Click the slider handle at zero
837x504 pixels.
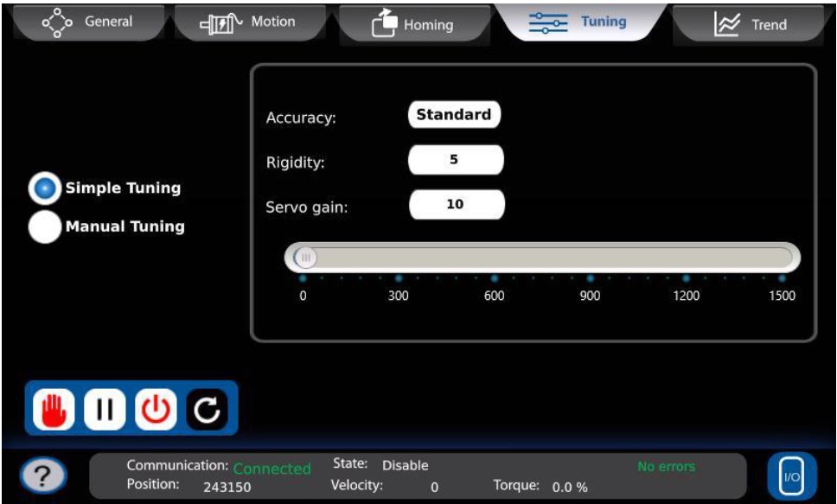pyautogui.click(x=304, y=258)
